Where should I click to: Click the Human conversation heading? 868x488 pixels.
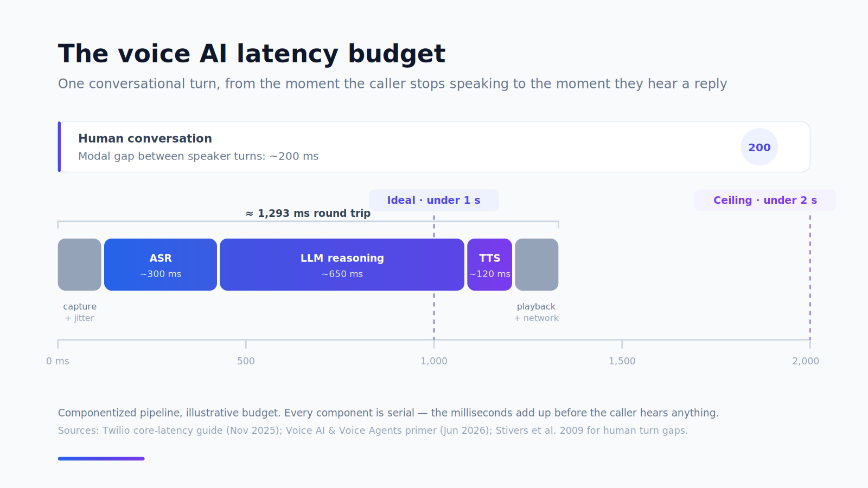coord(145,138)
